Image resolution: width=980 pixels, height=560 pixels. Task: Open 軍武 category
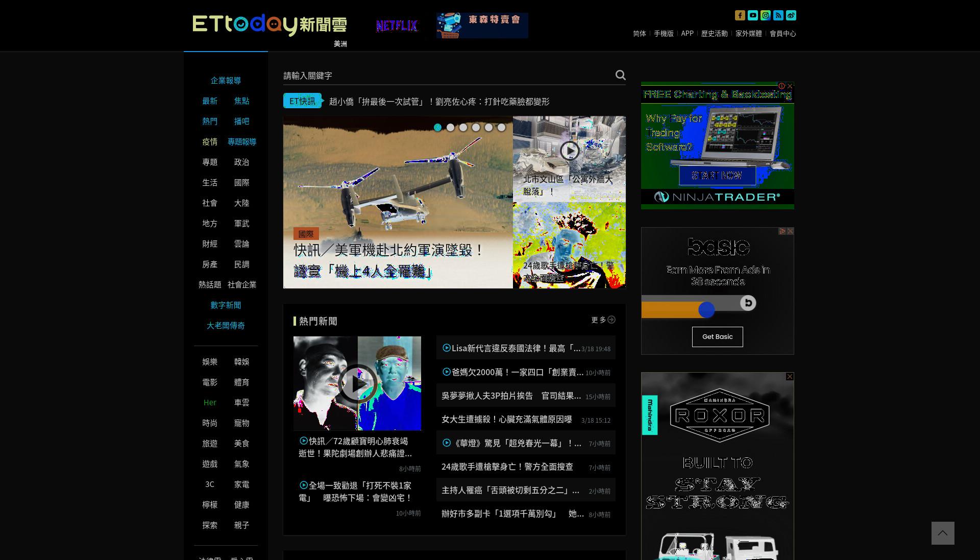[x=242, y=224]
